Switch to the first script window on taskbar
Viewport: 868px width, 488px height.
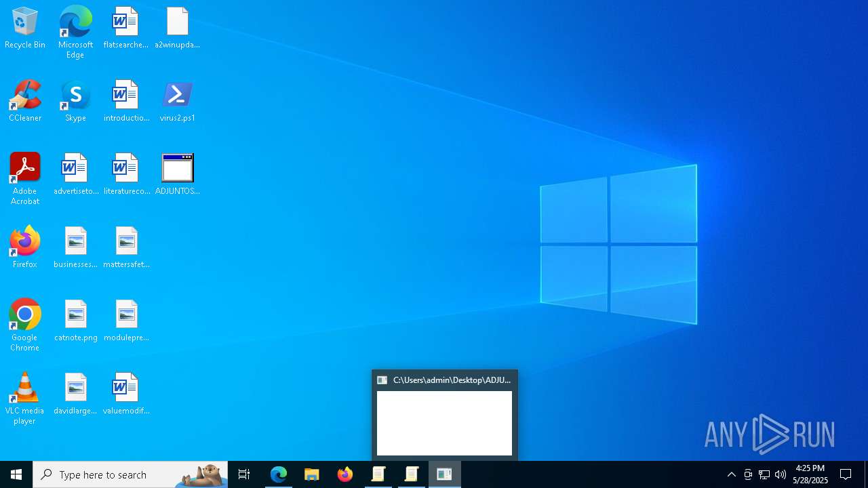pos(378,474)
